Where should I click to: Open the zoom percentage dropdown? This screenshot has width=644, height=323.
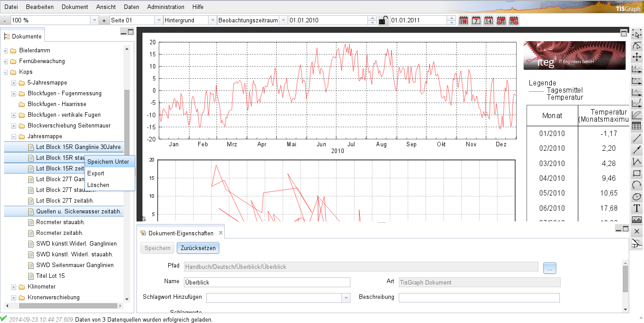pyautogui.click(x=94, y=20)
